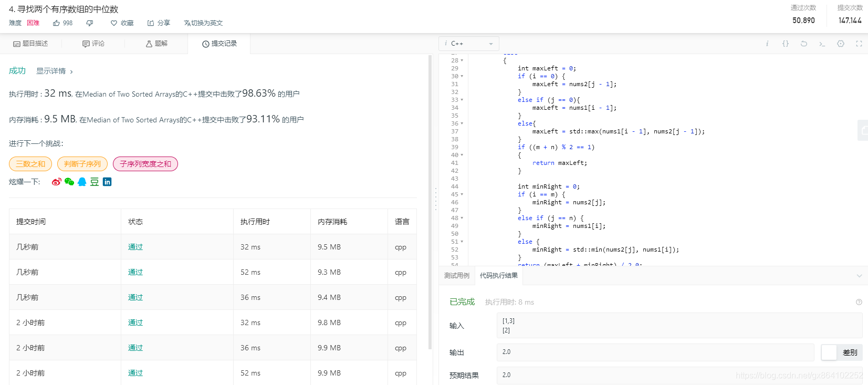Screen dimensions: 868x385
Task: Click the editor info 'i' icon
Action: pos(767,44)
